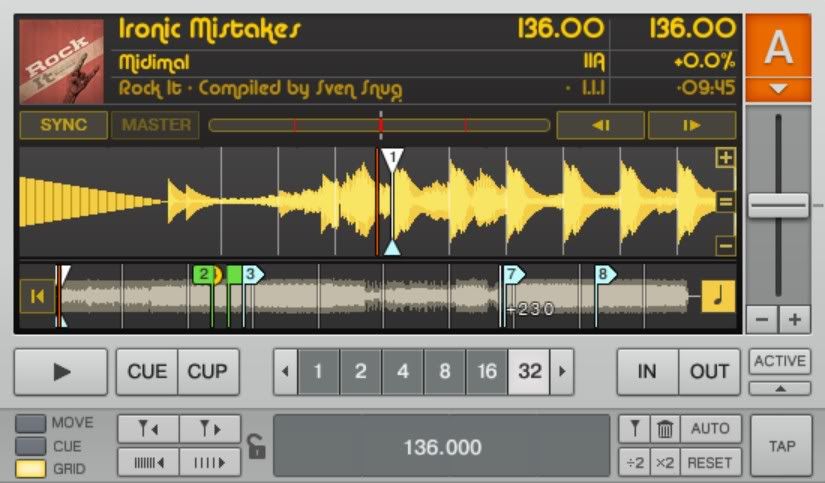This screenshot has width=825, height=483.
Task: Click the waveform zoom-in plus icon
Action: [x=725, y=158]
